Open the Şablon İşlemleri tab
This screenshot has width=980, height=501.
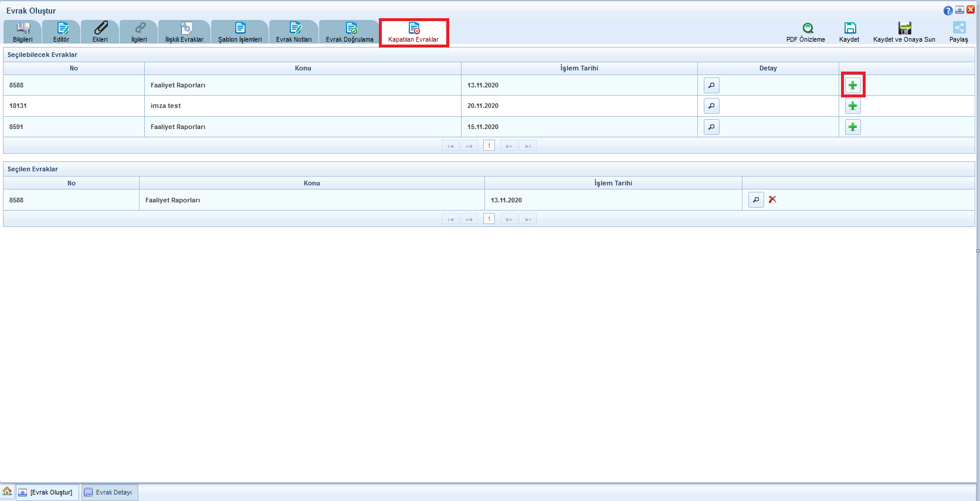pyautogui.click(x=240, y=32)
